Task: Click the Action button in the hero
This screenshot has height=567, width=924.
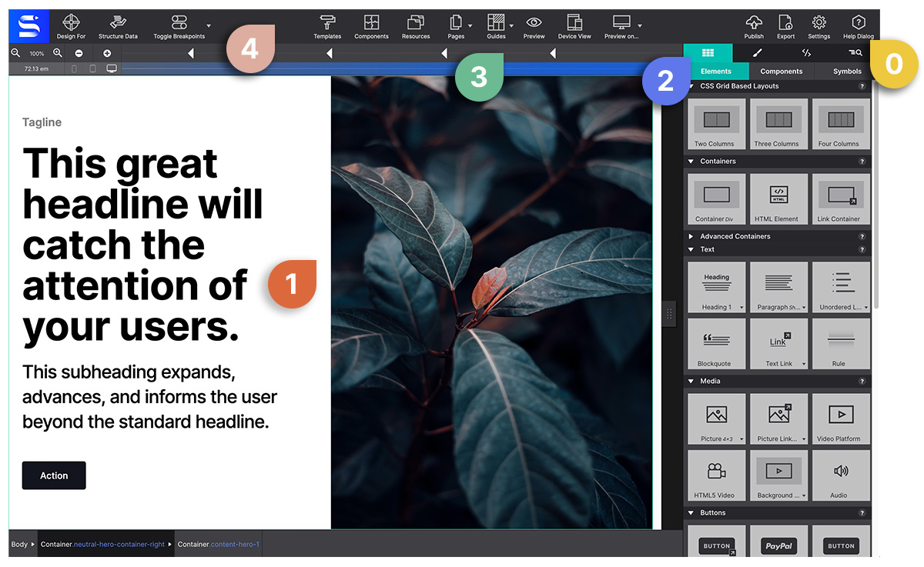Action: pos(54,475)
